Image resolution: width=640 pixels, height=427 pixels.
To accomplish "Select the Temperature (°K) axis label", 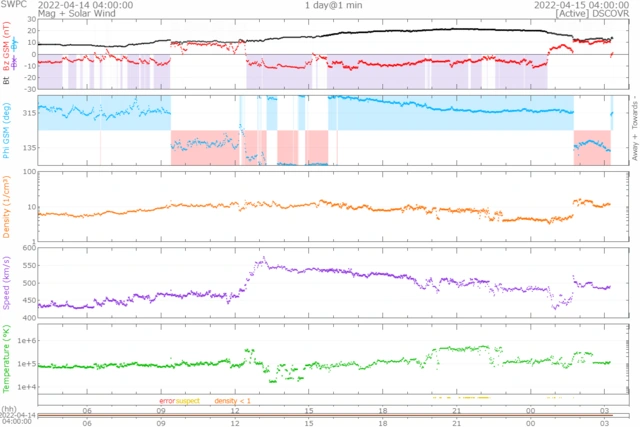I will pyautogui.click(x=7, y=360).
